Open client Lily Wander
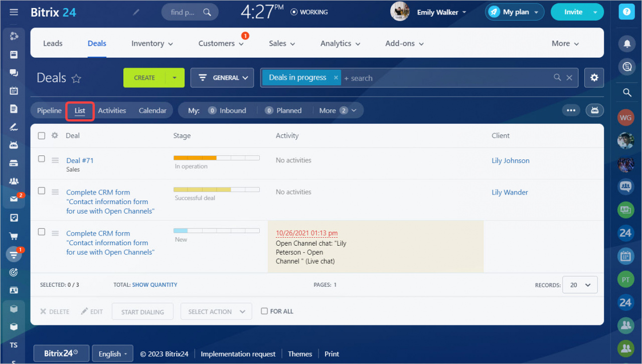The image size is (642, 364). click(x=510, y=192)
